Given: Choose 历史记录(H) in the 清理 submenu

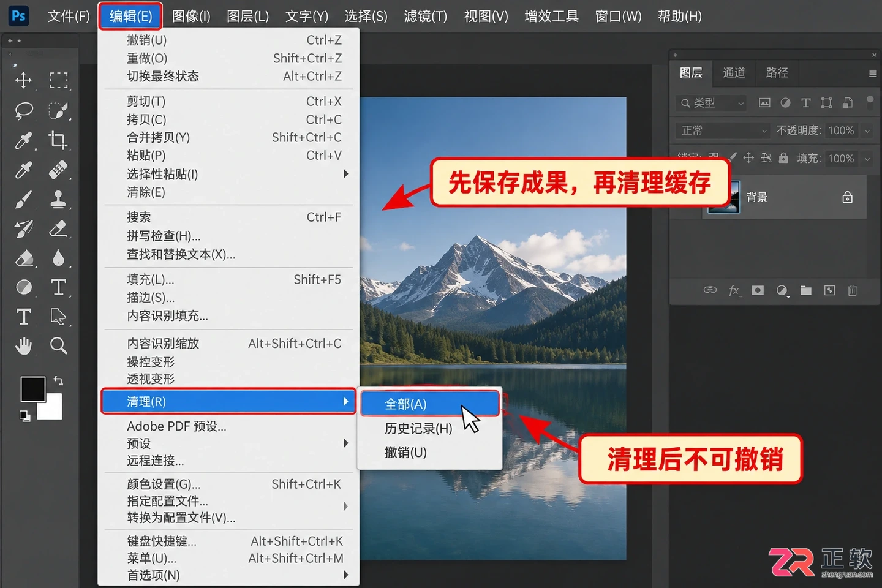Looking at the screenshot, I should click(x=431, y=429).
